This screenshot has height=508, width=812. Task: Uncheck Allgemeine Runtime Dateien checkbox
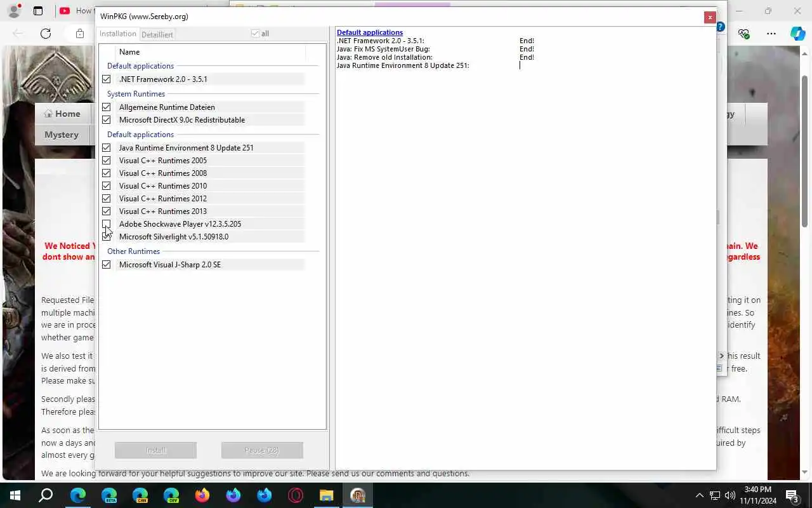(107, 107)
